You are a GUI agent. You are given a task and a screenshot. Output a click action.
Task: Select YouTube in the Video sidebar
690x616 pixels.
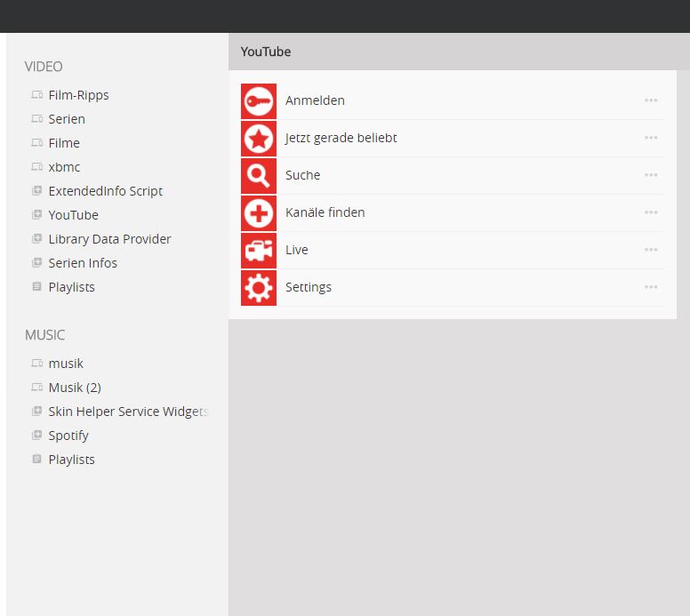(74, 215)
